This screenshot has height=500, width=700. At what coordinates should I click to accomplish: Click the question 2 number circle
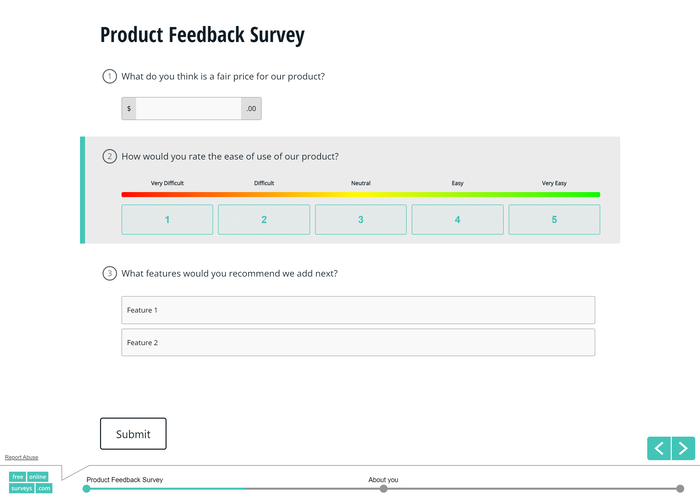coord(110,156)
